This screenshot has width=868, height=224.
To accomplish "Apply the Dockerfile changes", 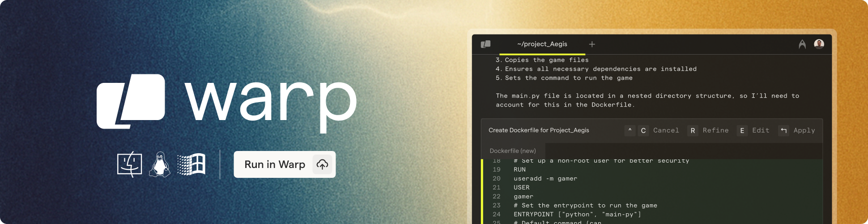I will (x=804, y=130).
